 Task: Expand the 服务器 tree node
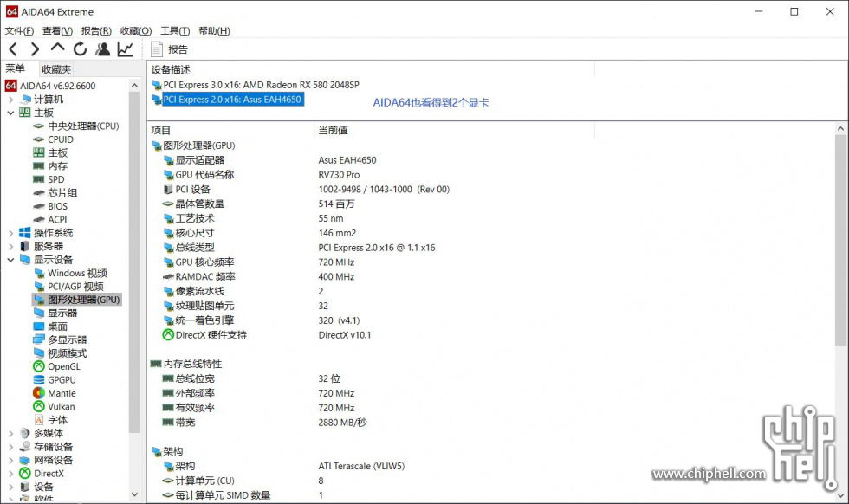pos(10,246)
